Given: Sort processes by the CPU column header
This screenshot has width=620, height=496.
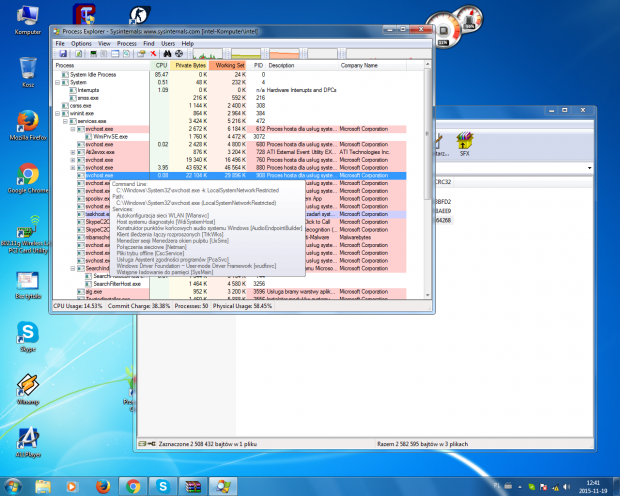Looking at the screenshot, I should [161, 65].
